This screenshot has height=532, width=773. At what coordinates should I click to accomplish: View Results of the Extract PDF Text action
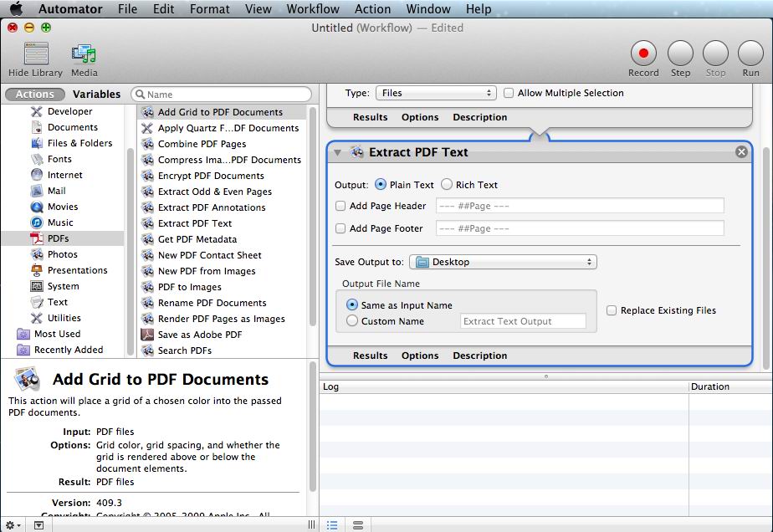pyautogui.click(x=370, y=356)
